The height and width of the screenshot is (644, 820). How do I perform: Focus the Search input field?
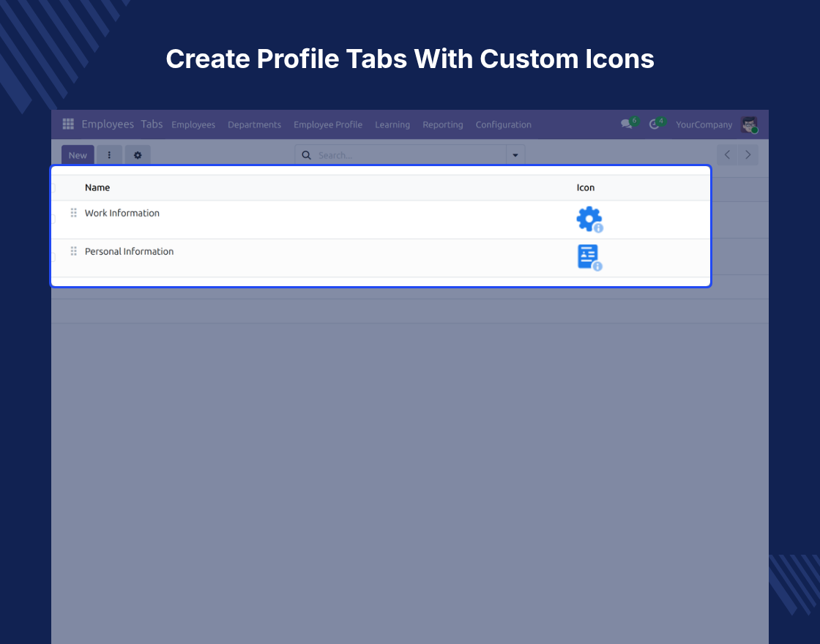(x=411, y=155)
